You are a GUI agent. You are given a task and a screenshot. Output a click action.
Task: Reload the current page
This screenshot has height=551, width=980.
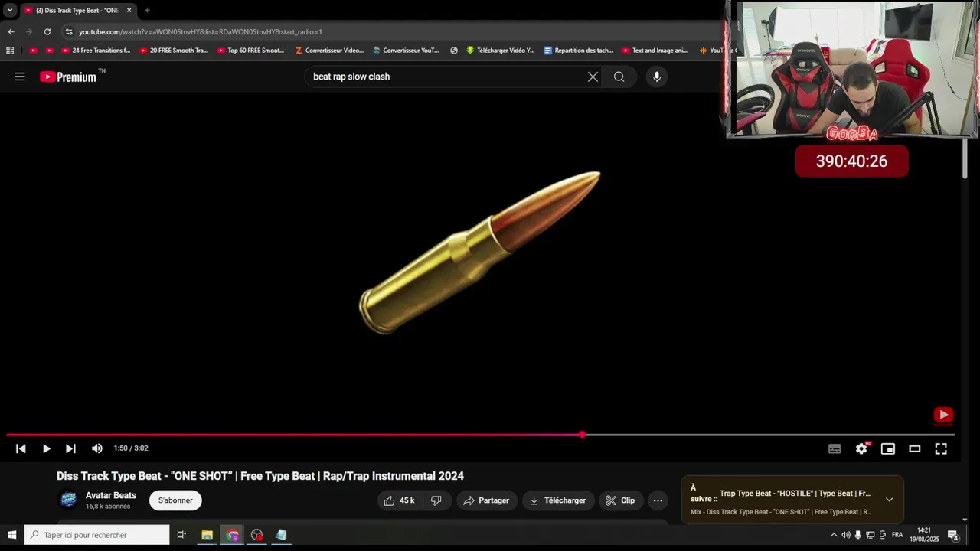point(47,31)
